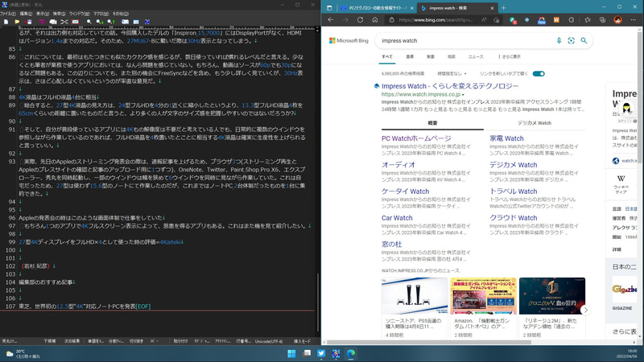Open Edge favorites star icon
644x362 pixels.
588,19
